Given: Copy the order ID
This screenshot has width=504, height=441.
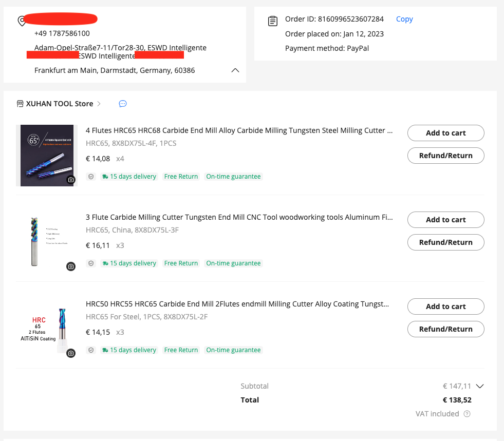Looking at the screenshot, I should (x=404, y=19).
